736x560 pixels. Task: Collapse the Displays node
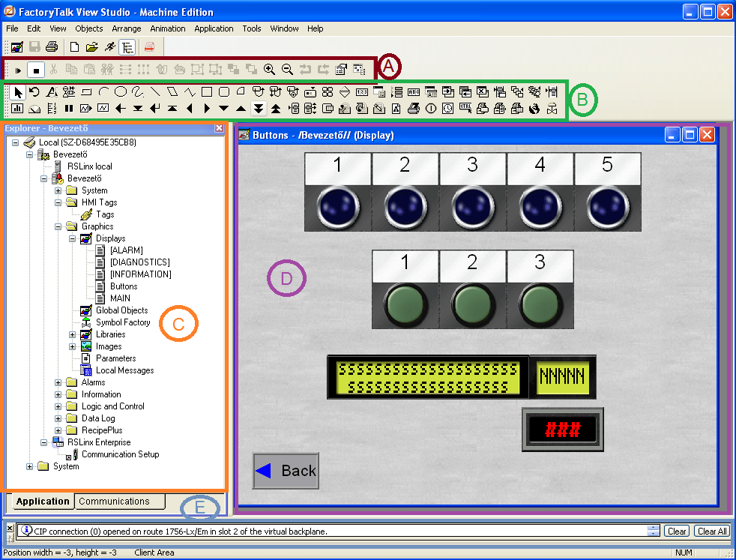click(72, 238)
